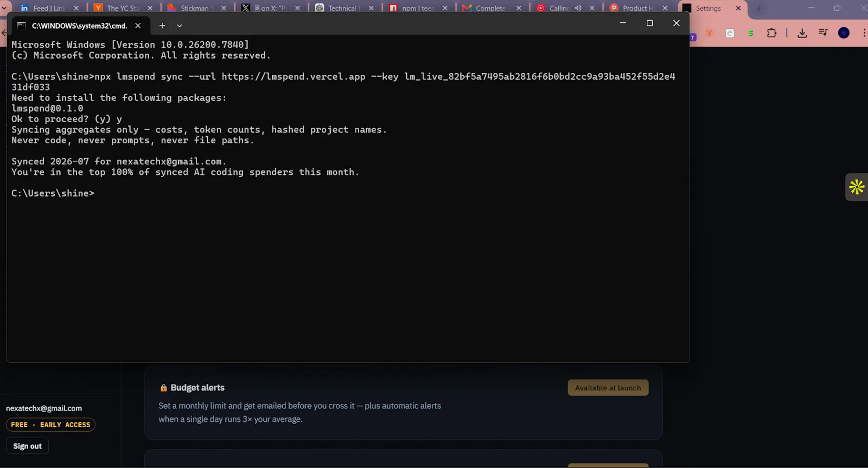The width and height of the screenshot is (868, 468).
Task: Close the Complete Gmail browser tab
Action: tap(519, 8)
